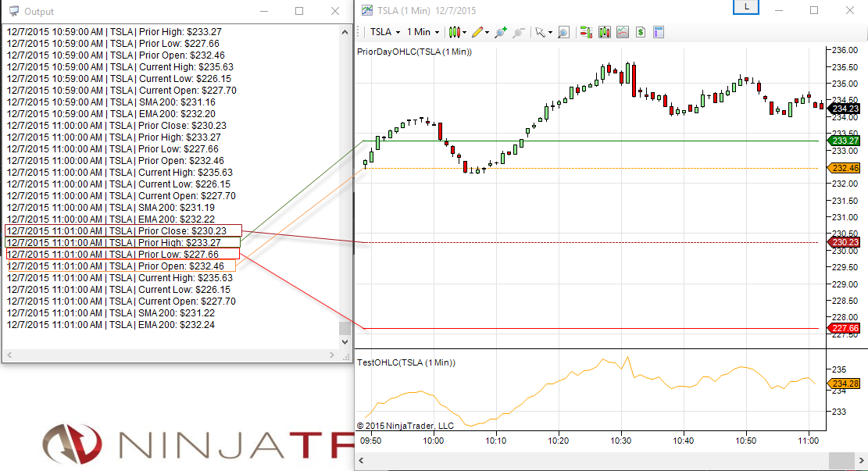Open the Strategies dollar sign icon
The width and height of the screenshot is (868, 471).
pos(641,32)
